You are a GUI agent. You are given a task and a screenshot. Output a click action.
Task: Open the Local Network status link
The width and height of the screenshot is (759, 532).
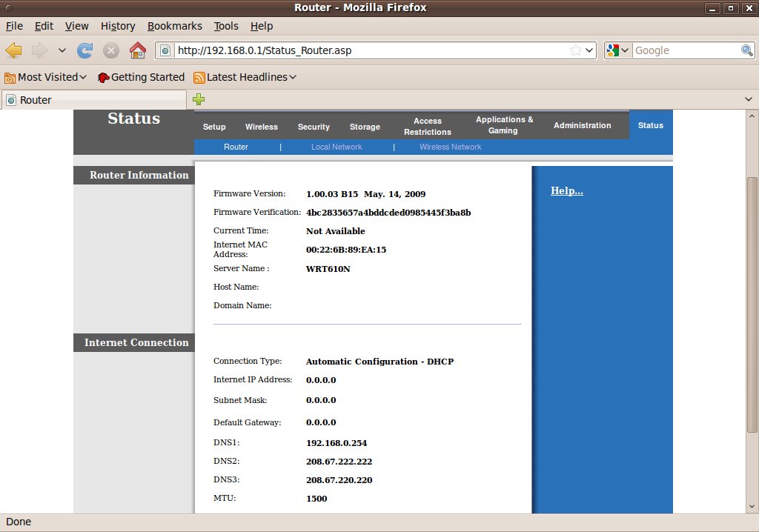[x=337, y=147]
